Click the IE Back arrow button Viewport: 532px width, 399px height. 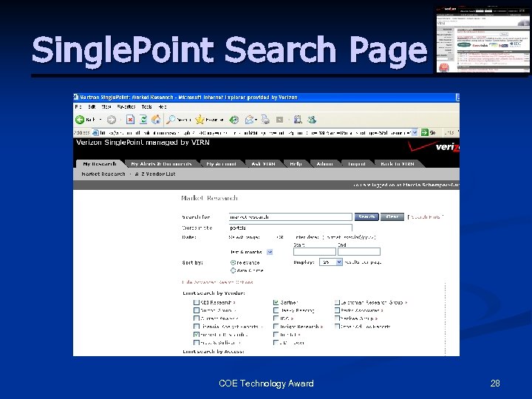pyautogui.click(x=80, y=120)
